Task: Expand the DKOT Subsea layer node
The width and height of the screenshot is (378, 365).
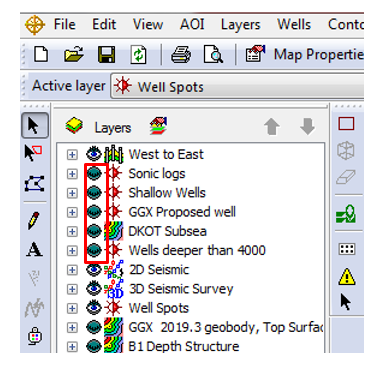Action: (x=72, y=231)
